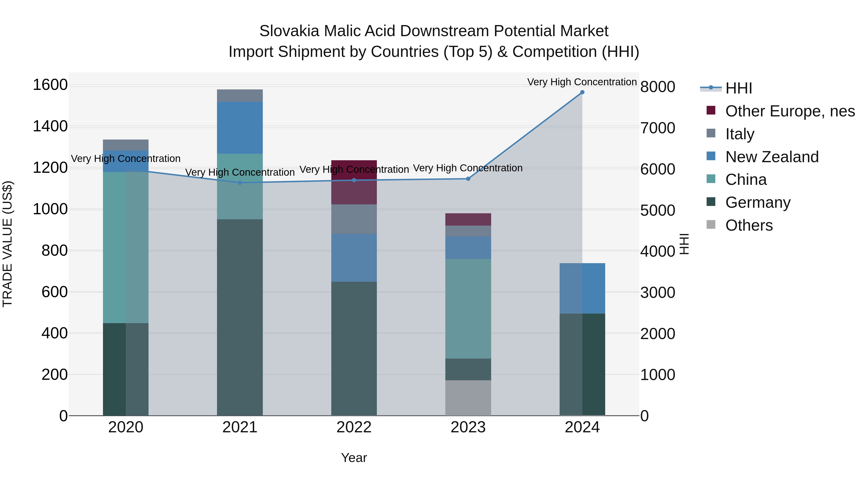Viewport: 868px width, 488px height.
Task: Select the 2022 HHI data point
Action: pos(354,180)
